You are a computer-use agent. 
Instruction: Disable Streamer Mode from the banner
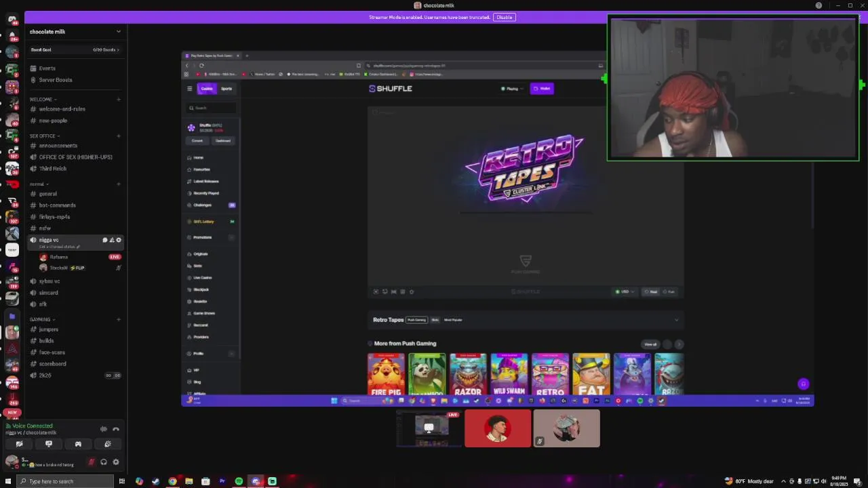pos(504,17)
